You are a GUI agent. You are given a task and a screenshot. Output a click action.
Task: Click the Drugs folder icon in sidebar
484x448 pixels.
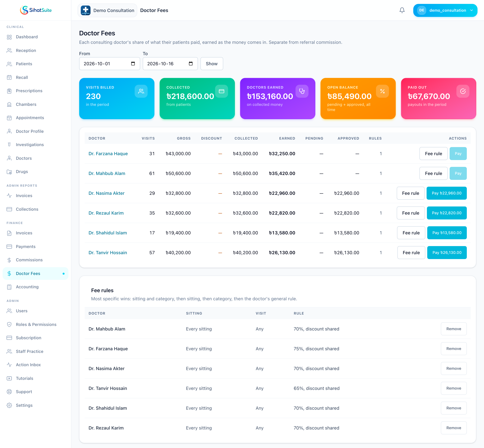click(9, 172)
